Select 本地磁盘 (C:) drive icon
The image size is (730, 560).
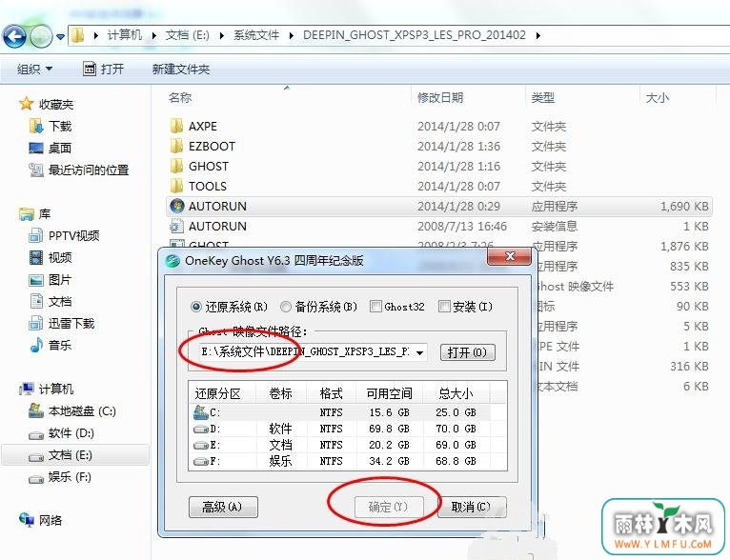[x=36, y=410]
